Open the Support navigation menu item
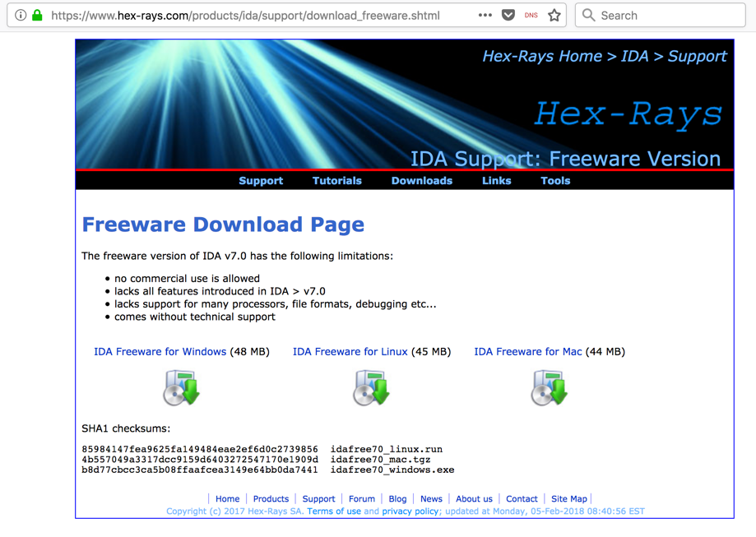 coord(261,181)
